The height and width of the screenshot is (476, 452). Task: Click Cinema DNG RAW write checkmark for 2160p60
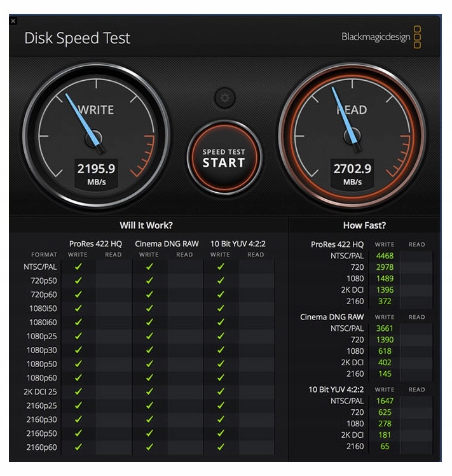(x=149, y=447)
